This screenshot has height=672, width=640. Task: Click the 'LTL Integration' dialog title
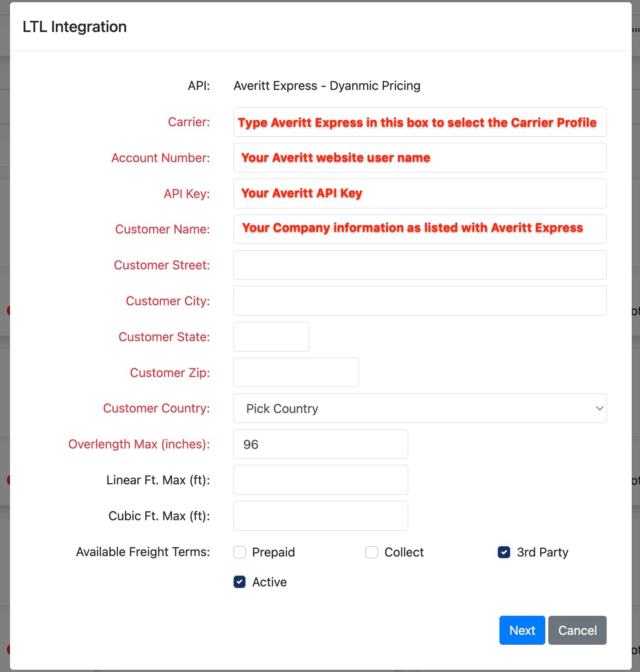coord(75,27)
